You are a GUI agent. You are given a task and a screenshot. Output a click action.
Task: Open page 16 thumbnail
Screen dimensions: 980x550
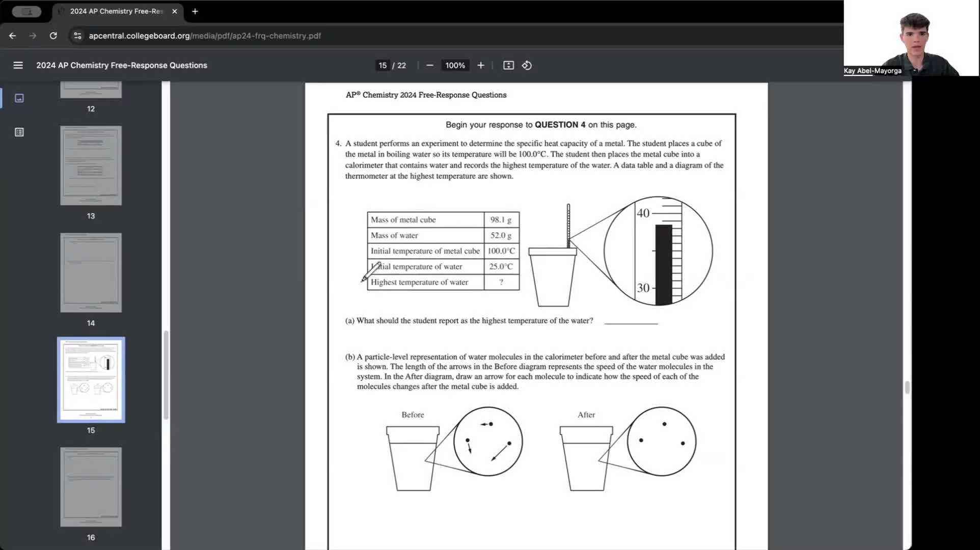point(91,487)
